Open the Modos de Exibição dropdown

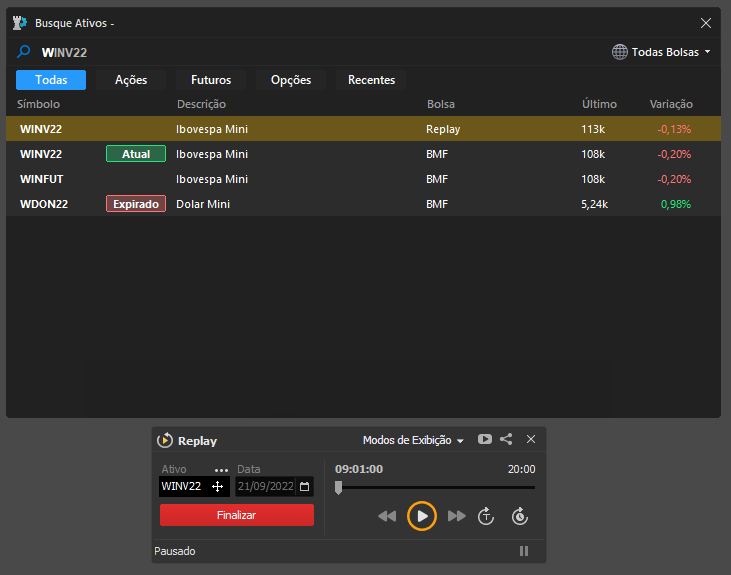pyautogui.click(x=413, y=440)
